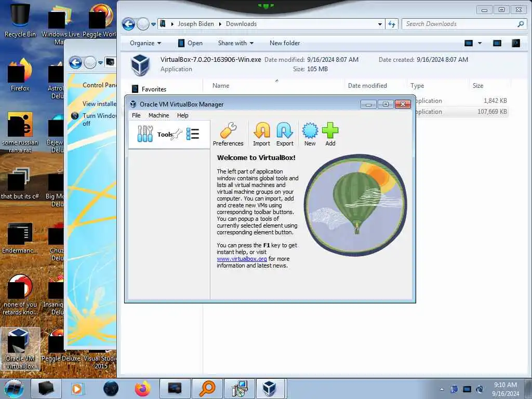Select Endermanc... desktop icon

pos(20,238)
